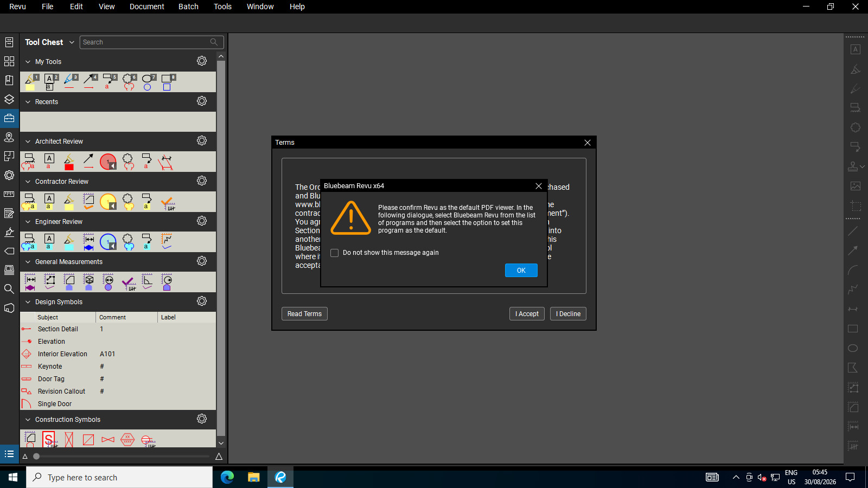Collapse the My Tools section

tap(28, 62)
